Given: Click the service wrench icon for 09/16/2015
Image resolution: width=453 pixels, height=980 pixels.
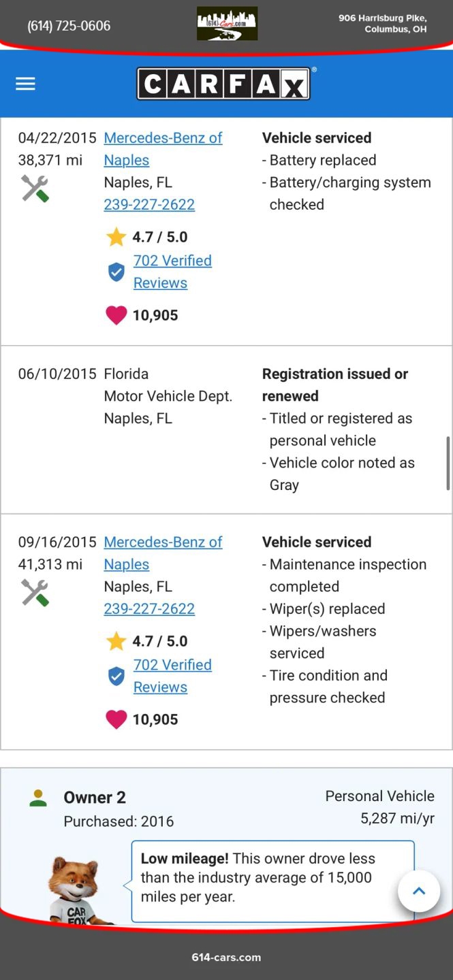Looking at the screenshot, I should point(35,593).
